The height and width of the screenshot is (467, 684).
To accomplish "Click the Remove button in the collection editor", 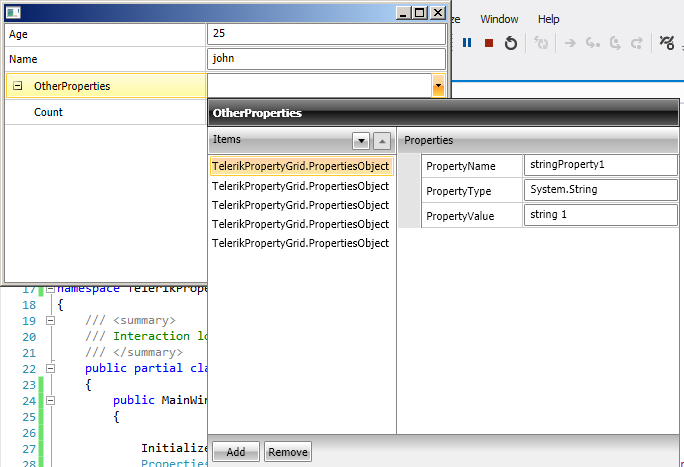I will pos(288,452).
